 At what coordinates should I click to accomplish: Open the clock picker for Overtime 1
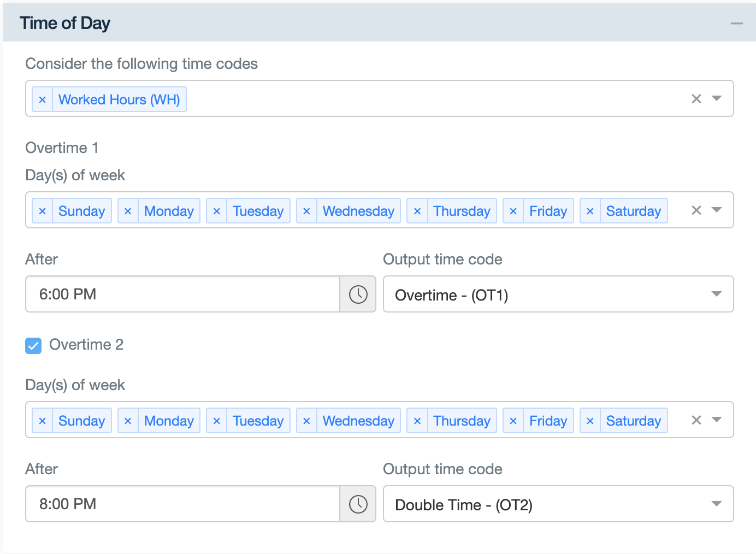[358, 294]
